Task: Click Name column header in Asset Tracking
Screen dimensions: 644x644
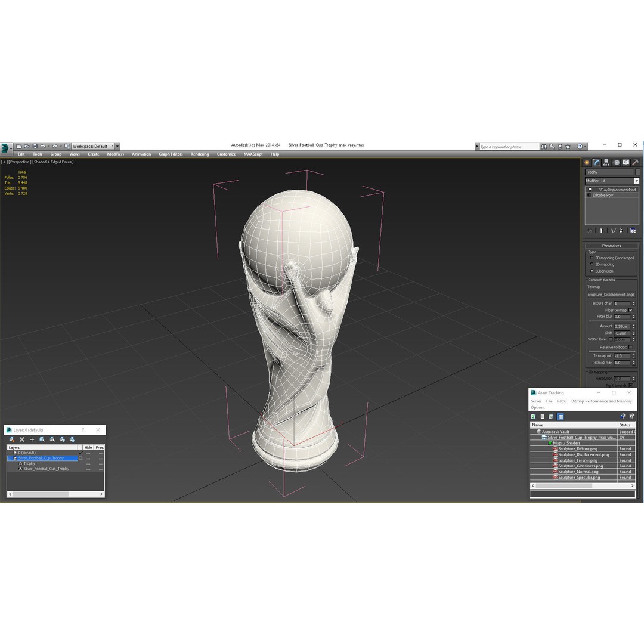Action: pos(574,425)
